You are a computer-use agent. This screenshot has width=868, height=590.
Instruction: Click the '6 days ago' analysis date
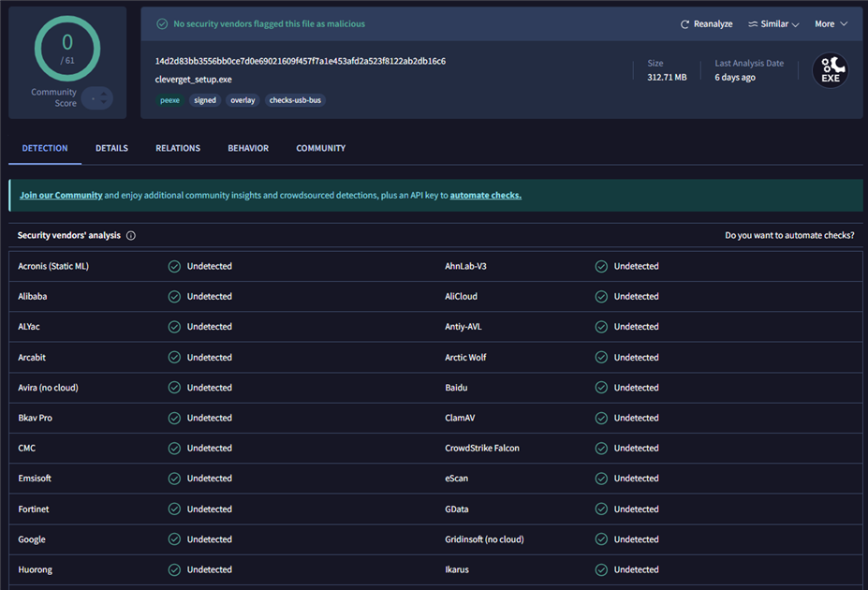pos(735,78)
